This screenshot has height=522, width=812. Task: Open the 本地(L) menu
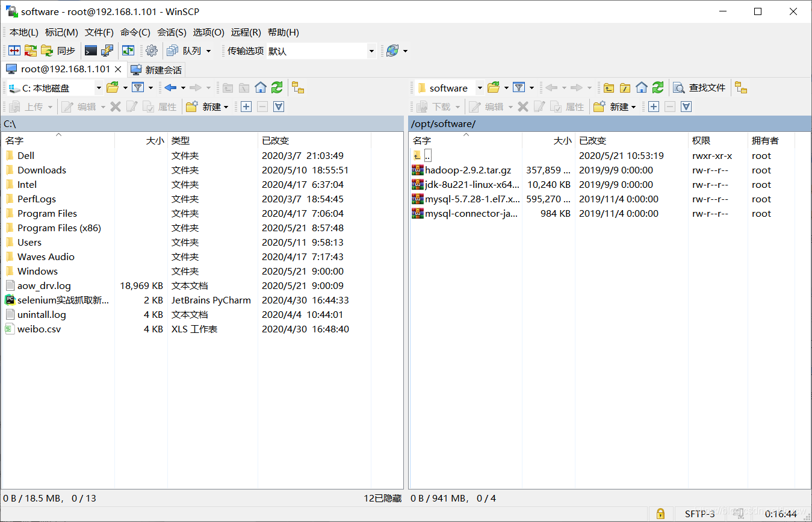click(x=24, y=33)
